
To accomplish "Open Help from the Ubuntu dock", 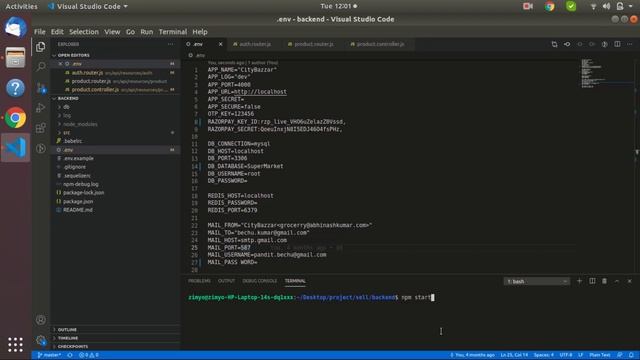I will [15, 87].
